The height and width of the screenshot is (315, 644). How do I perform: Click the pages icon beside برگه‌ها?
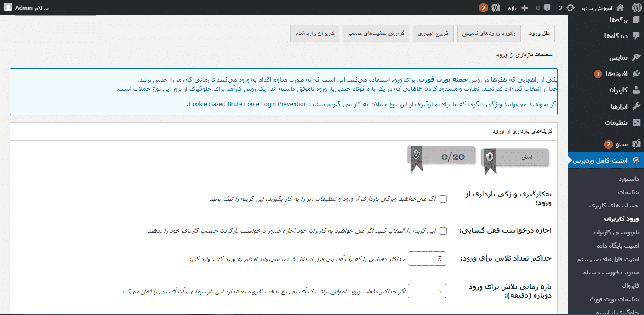(636, 20)
